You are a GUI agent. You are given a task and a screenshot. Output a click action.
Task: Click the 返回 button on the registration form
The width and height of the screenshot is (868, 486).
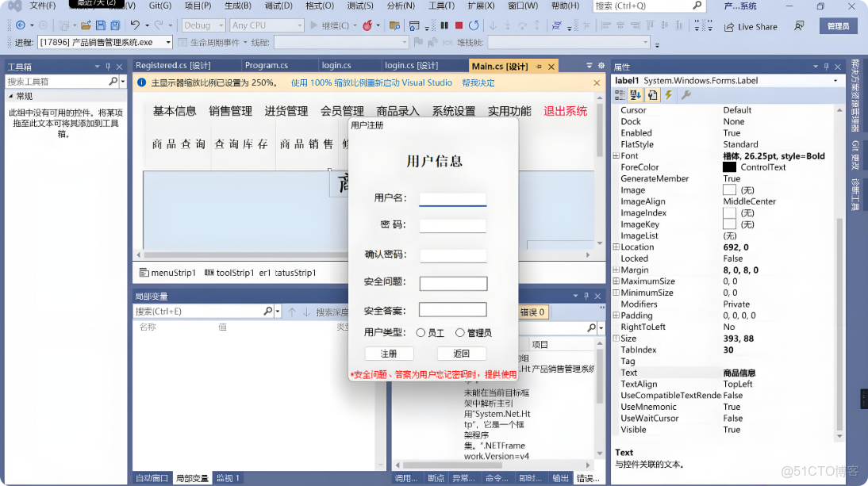click(461, 354)
